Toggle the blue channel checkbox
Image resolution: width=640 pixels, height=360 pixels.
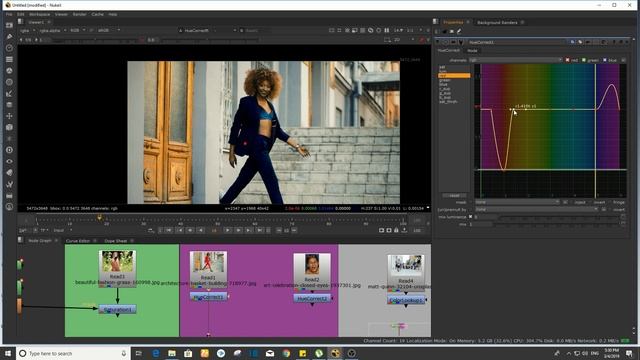pyautogui.click(x=605, y=60)
